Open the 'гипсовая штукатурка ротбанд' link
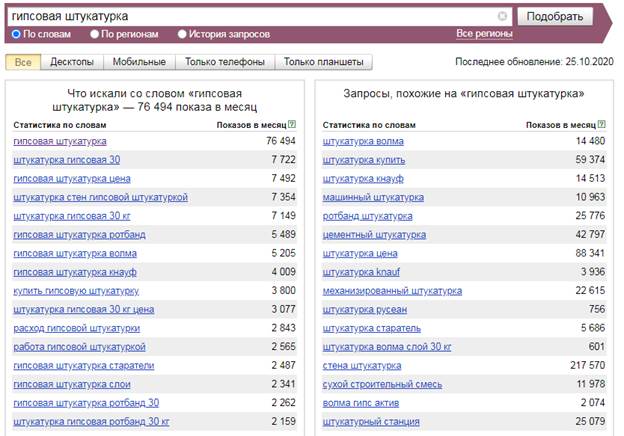This screenshot has height=436, width=624. coord(80,235)
